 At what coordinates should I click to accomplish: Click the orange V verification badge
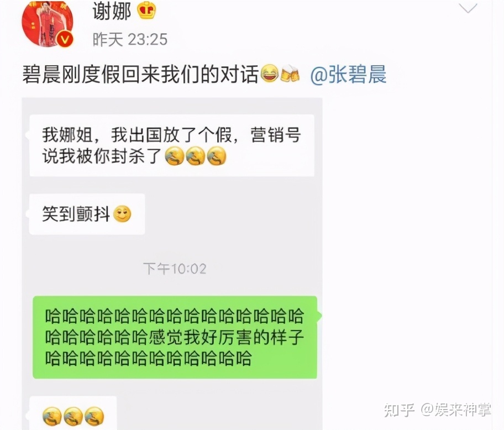(65, 39)
